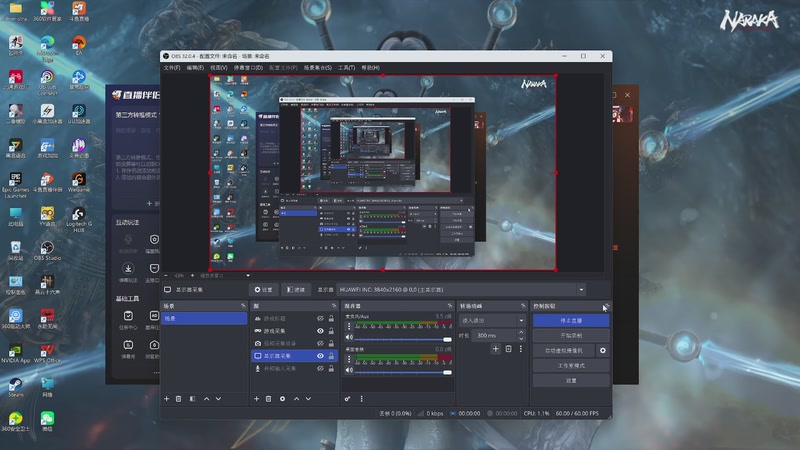Open scene filters icon in Scenes panel
Screen dimensions: 800x450
click(x=192, y=398)
